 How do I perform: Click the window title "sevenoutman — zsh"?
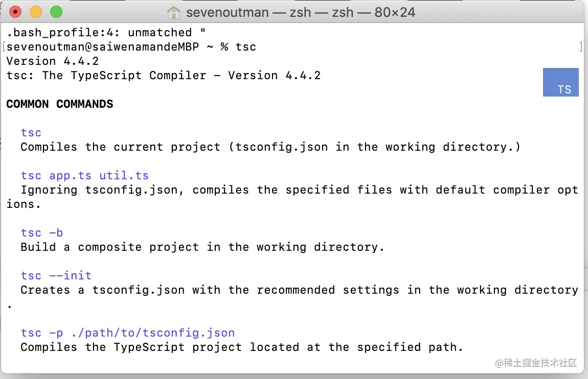pyautogui.click(x=300, y=12)
